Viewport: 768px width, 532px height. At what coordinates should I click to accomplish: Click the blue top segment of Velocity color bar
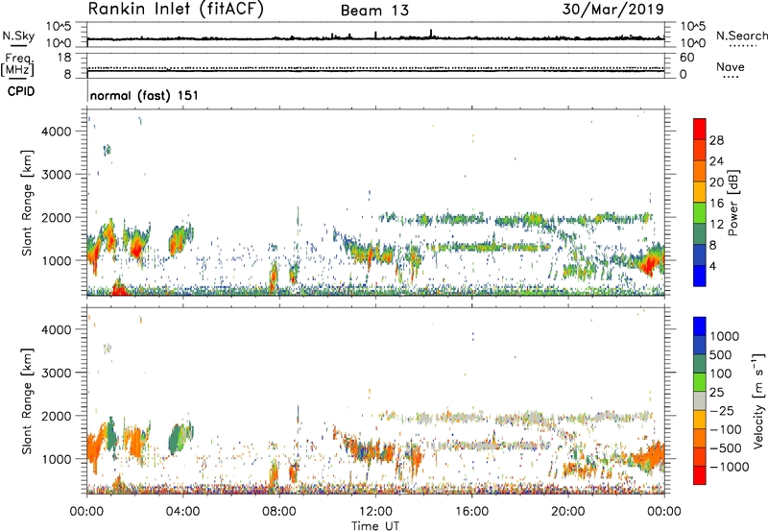[700, 326]
